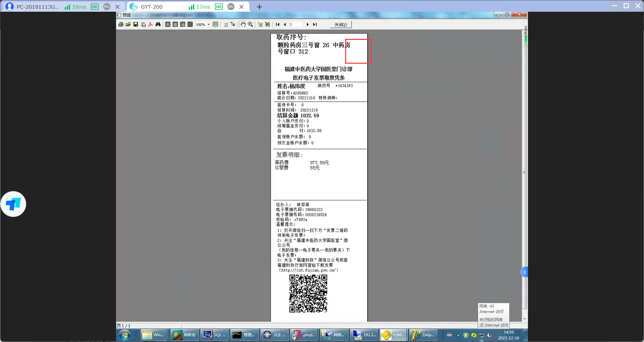Add a new remote session tab

[x=259, y=7]
